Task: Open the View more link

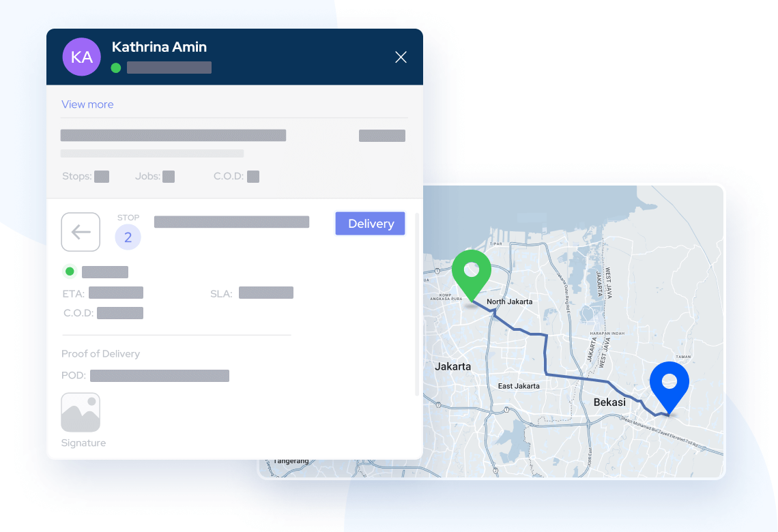Action: point(87,104)
